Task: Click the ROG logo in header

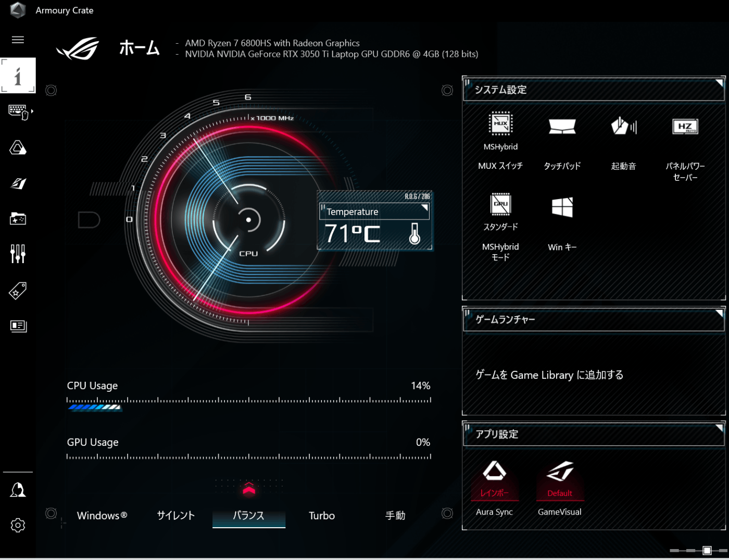Action: coord(78,48)
